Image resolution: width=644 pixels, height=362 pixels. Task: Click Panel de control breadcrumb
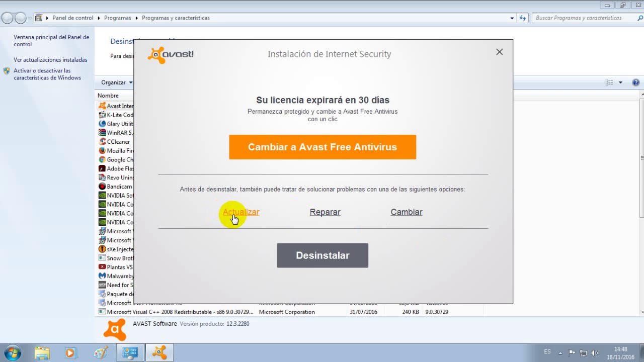click(x=73, y=18)
